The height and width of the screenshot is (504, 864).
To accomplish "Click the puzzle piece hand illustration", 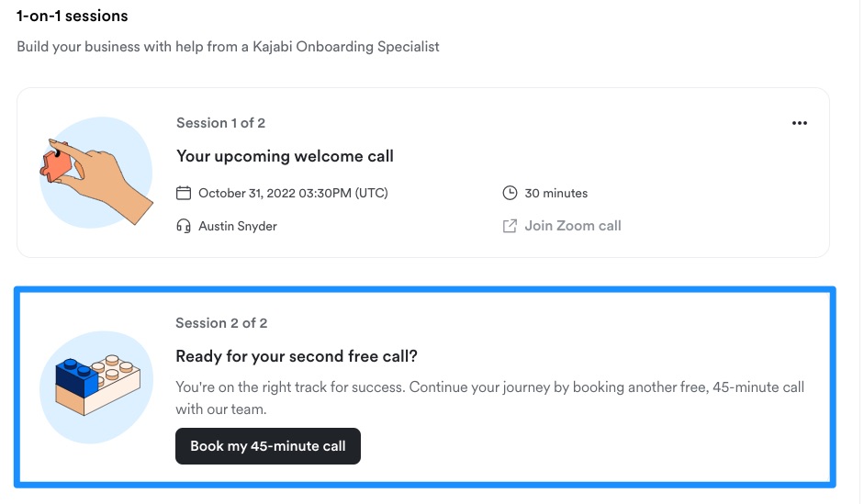I will (x=96, y=173).
